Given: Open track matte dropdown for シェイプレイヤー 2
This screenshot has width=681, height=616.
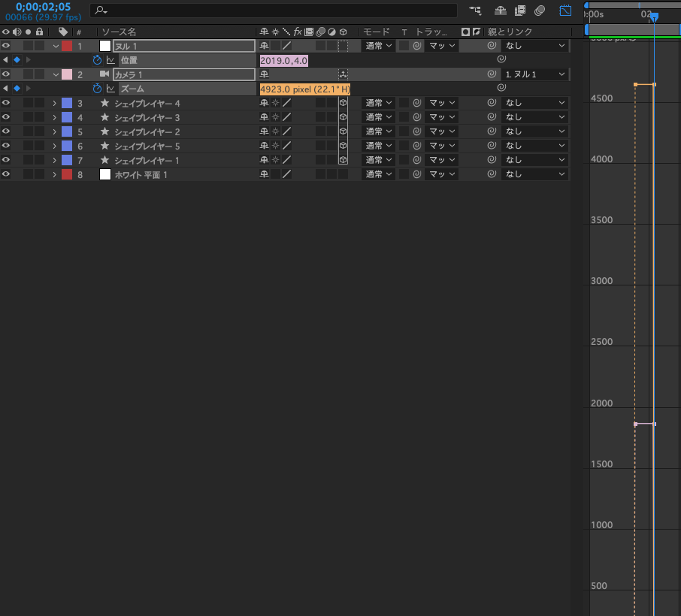Looking at the screenshot, I should click(442, 131).
